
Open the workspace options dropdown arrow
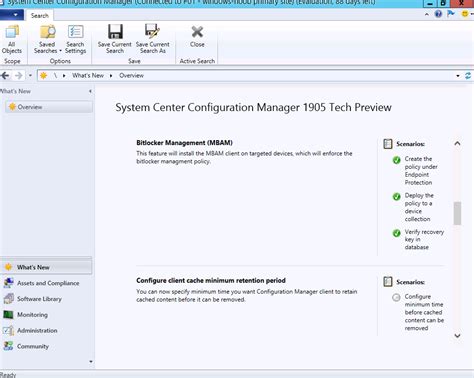pyautogui.click(x=91, y=361)
